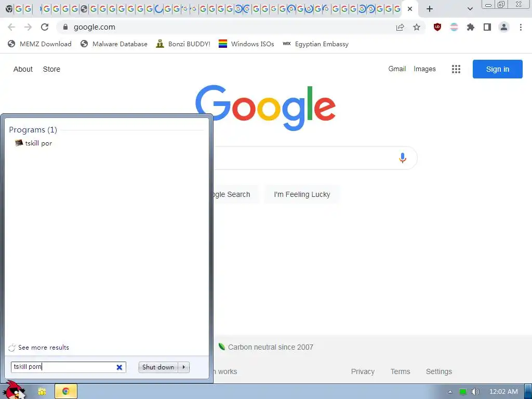Open the About link
This screenshot has width=532, height=399.
(23, 69)
